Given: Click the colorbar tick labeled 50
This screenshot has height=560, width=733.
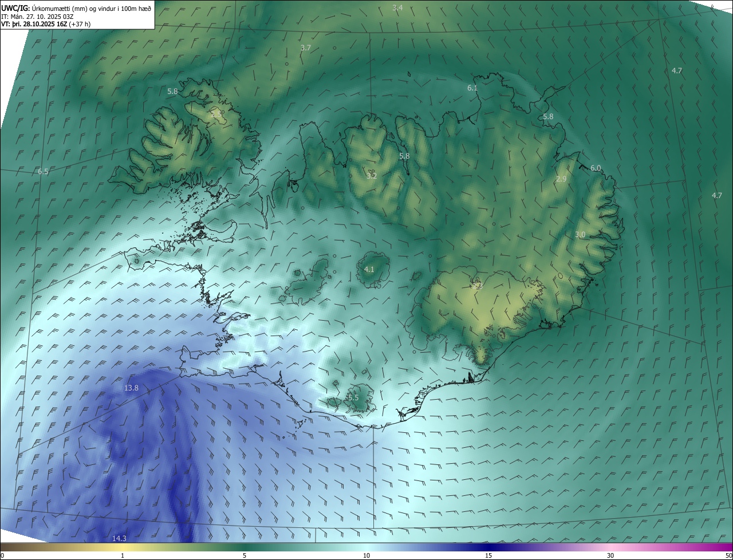Looking at the screenshot, I should (x=728, y=556).
